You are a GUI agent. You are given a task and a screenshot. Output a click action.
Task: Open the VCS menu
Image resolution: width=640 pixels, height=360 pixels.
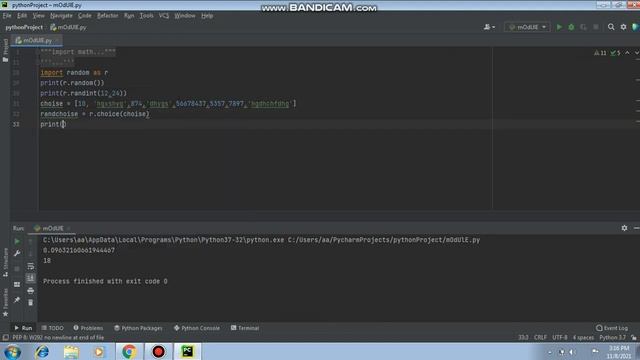164,16
